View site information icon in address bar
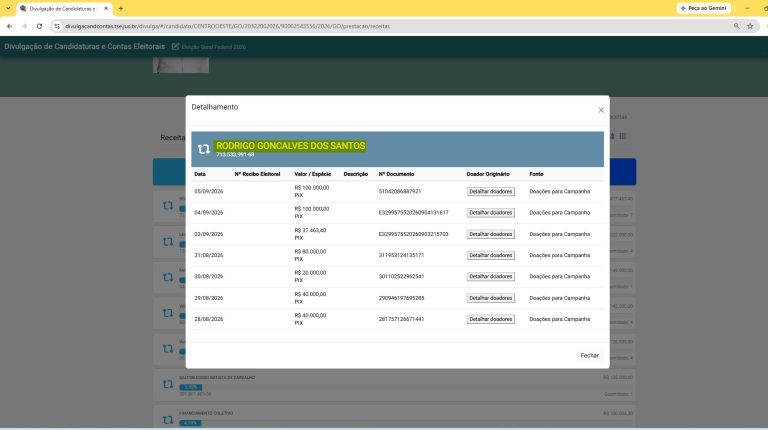The image size is (768, 430). click(57, 26)
